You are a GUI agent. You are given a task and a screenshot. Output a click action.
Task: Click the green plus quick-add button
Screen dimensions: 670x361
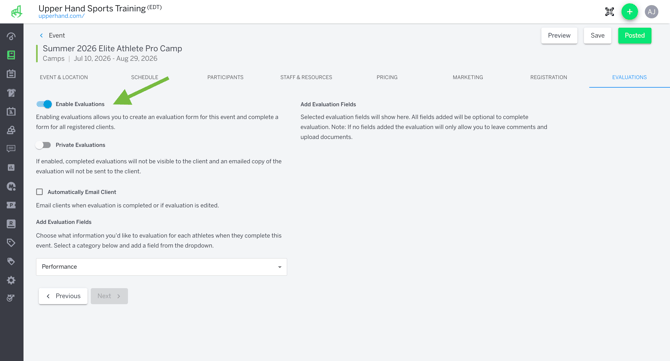coord(629,12)
